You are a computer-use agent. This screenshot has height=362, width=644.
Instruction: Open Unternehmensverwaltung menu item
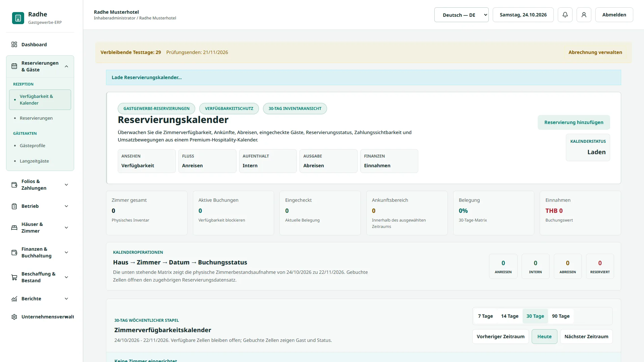click(x=40, y=317)
